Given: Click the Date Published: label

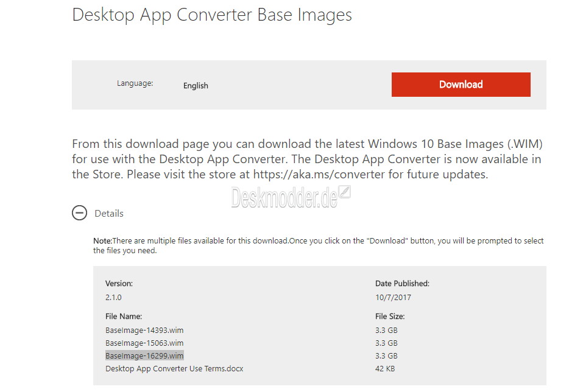Looking at the screenshot, I should pos(402,283).
